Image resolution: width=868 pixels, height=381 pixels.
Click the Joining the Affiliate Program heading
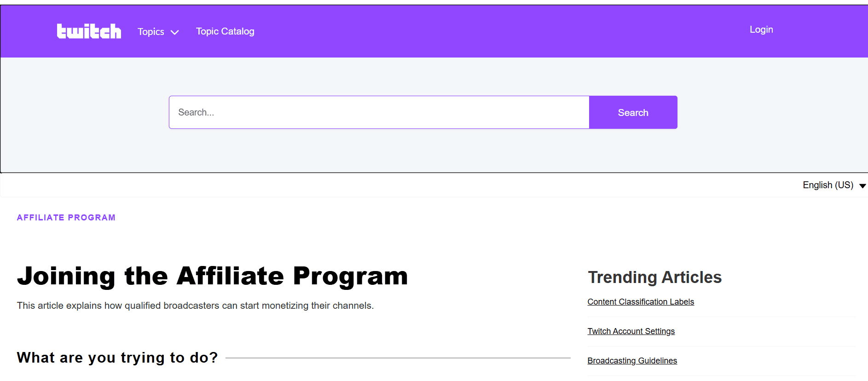(213, 276)
